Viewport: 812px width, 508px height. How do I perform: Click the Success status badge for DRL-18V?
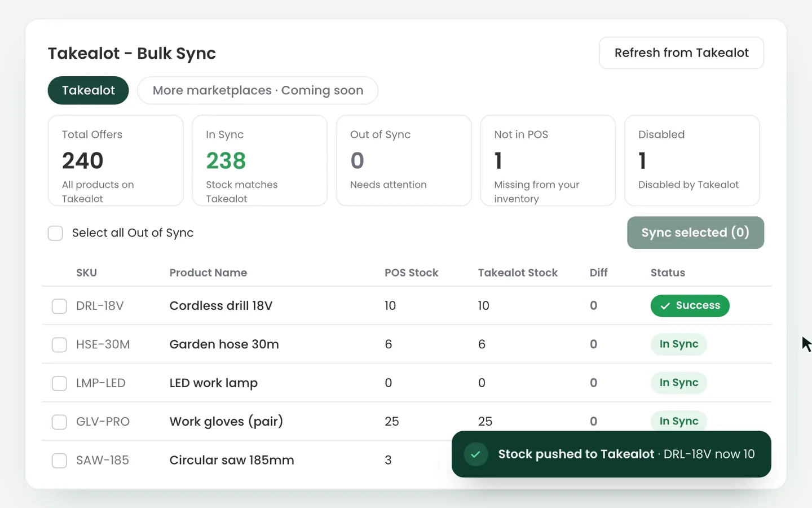tap(690, 305)
